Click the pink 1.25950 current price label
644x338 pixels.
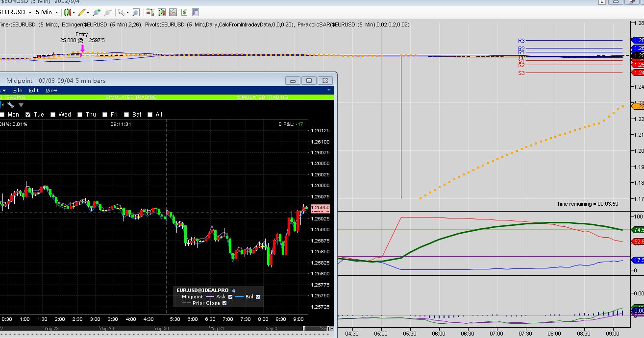(x=320, y=209)
